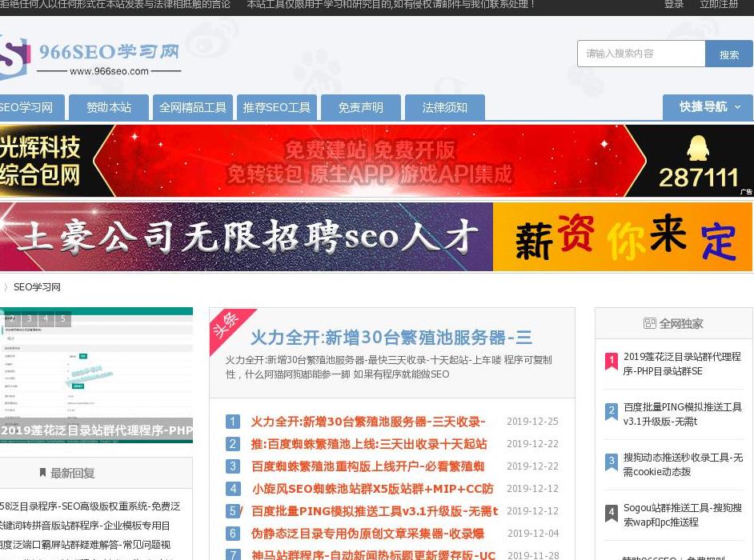
Task: Click the 全网独家 panel header icon
Action: point(650,323)
